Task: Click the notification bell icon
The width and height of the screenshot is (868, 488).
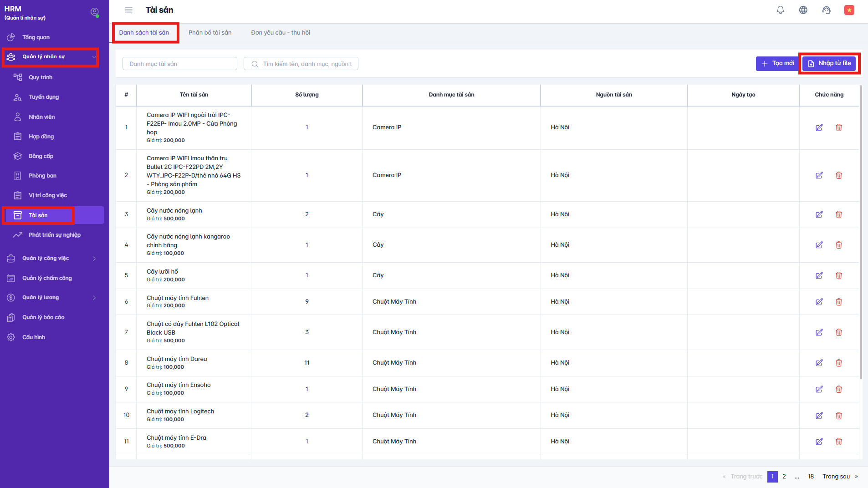Action: tap(780, 10)
